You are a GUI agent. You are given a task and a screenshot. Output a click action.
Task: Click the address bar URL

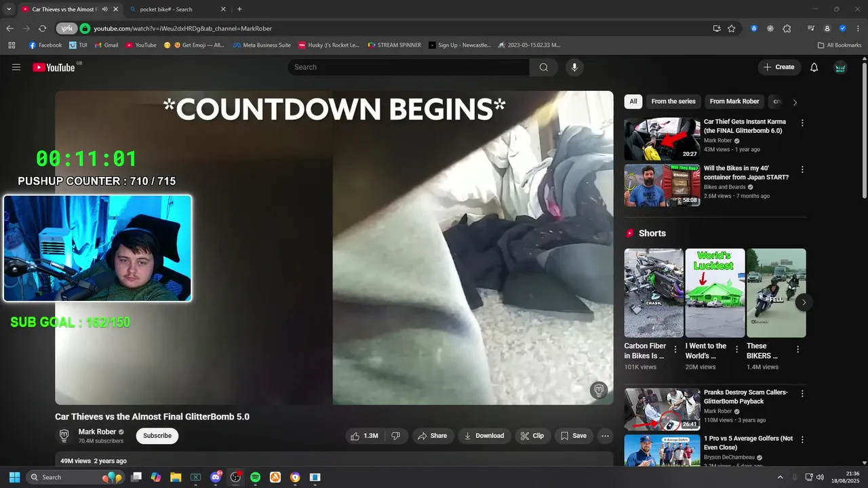[182, 28]
